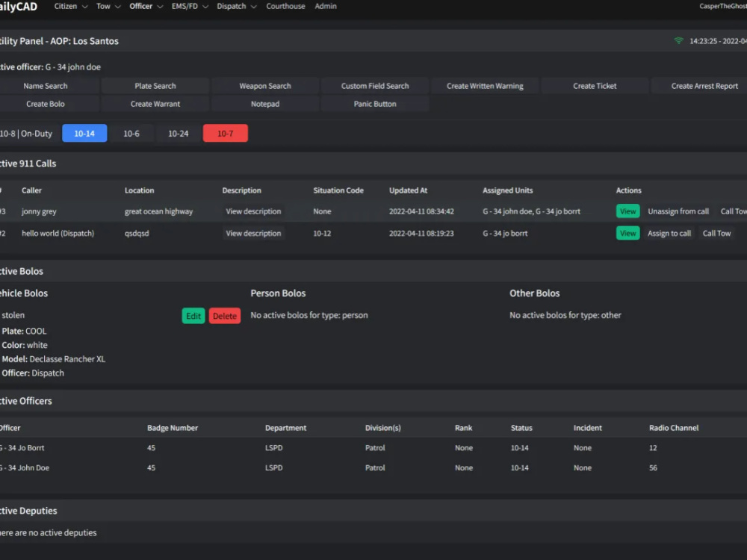Click the Situation Code column header
The image size is (747, 560).
click(x=338, y=190)
